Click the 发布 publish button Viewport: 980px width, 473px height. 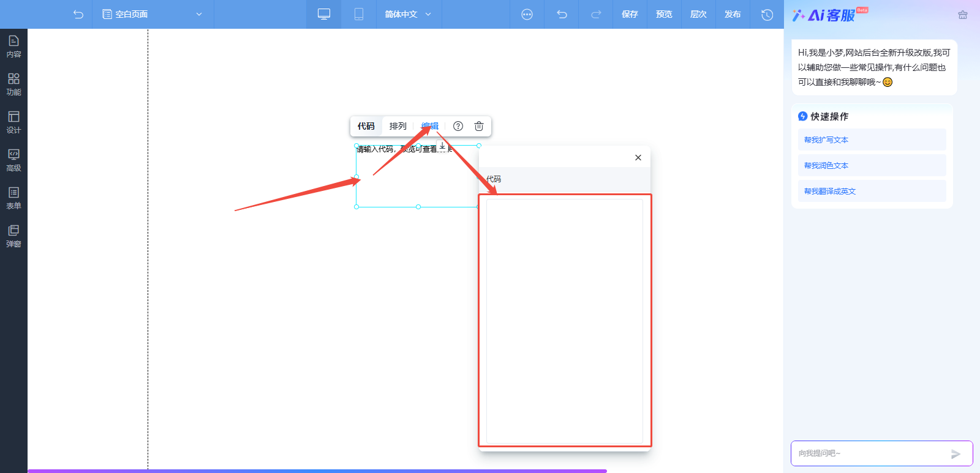[733, 14]
